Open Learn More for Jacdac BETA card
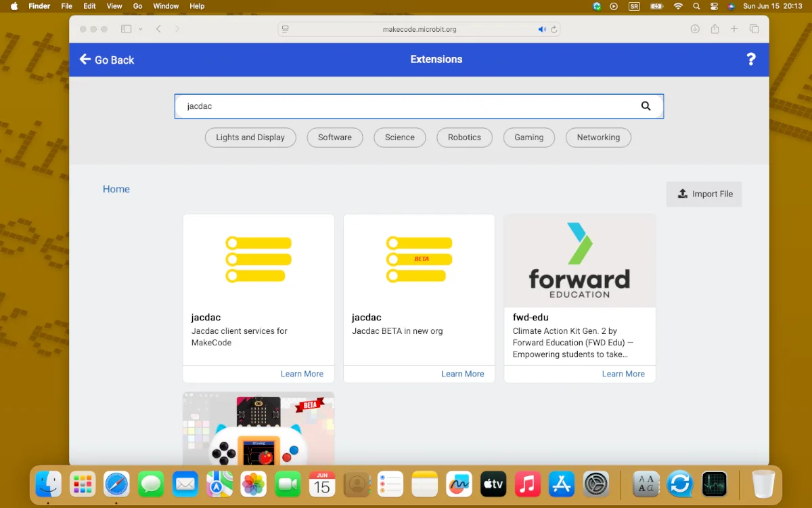 click(463, 374)
